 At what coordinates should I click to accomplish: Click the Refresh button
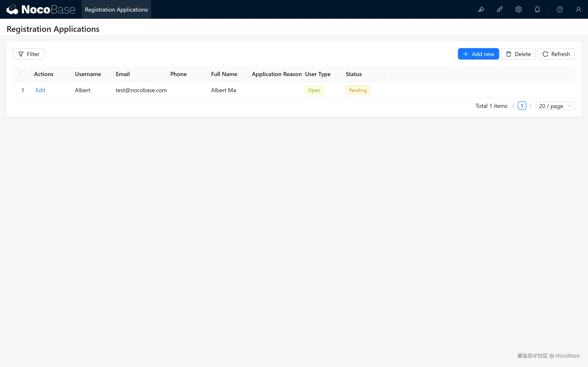pyautogui.click(x=556, y=54)
